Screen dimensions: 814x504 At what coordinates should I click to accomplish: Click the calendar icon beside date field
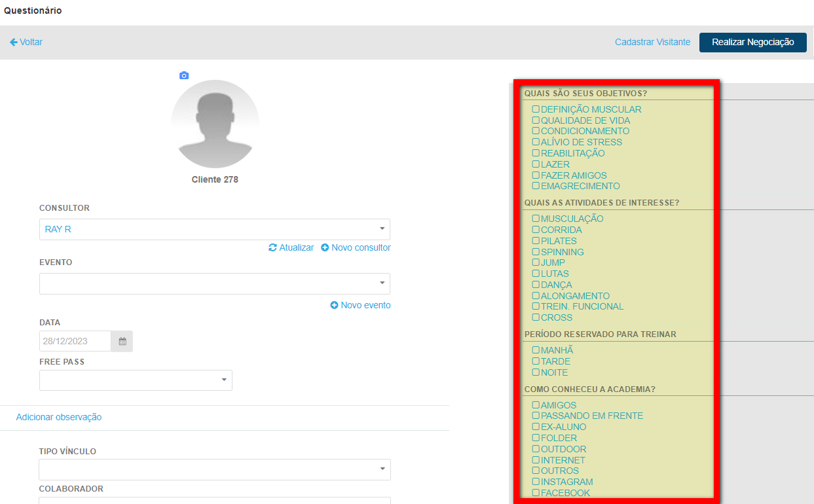[122, 342]
